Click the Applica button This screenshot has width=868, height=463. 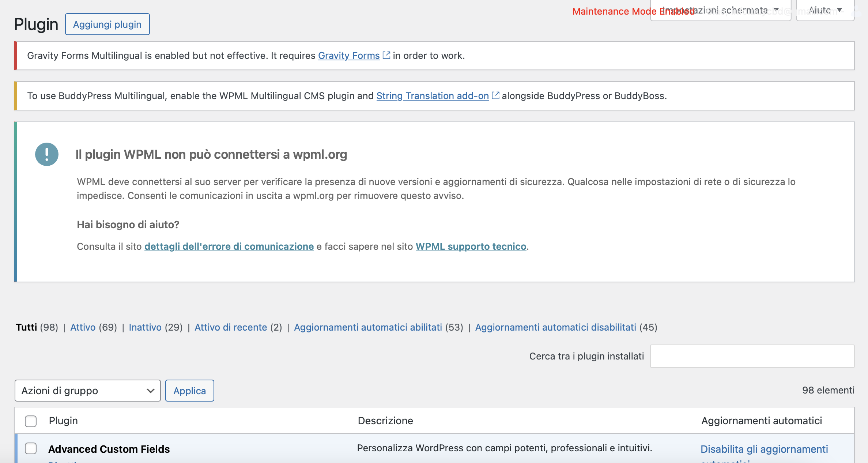click(x=190, y=391)
